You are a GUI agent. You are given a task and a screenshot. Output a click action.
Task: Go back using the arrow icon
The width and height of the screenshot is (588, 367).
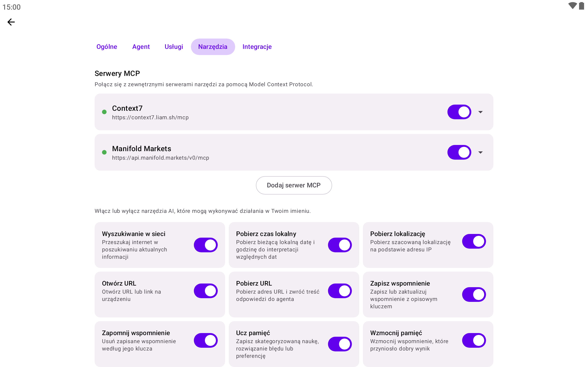point(11,22)
